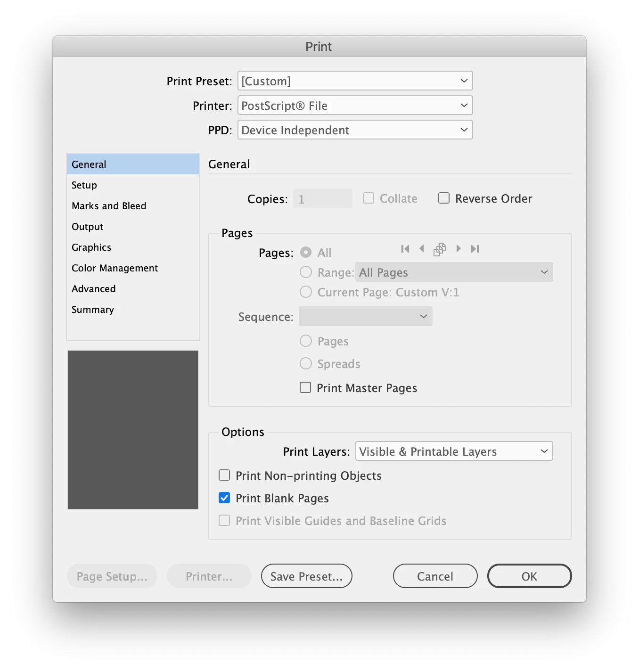
Task: View the Summary category
Action: [133, 309]
